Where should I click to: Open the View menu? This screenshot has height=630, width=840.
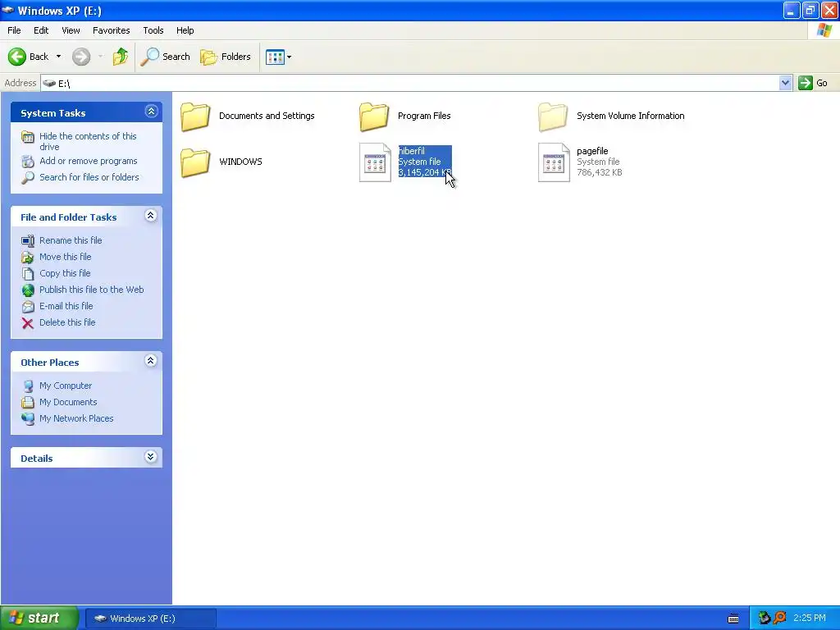click(x=71, y=30)
